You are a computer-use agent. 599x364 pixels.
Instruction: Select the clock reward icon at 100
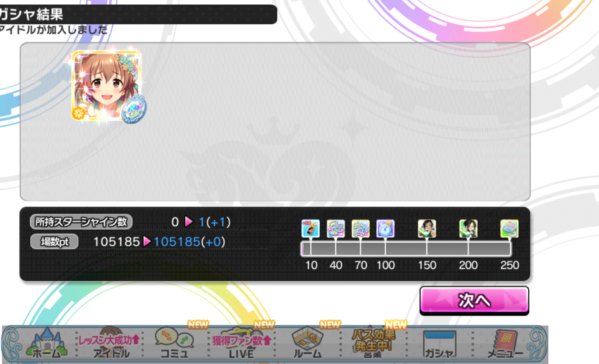pos(386,229)
